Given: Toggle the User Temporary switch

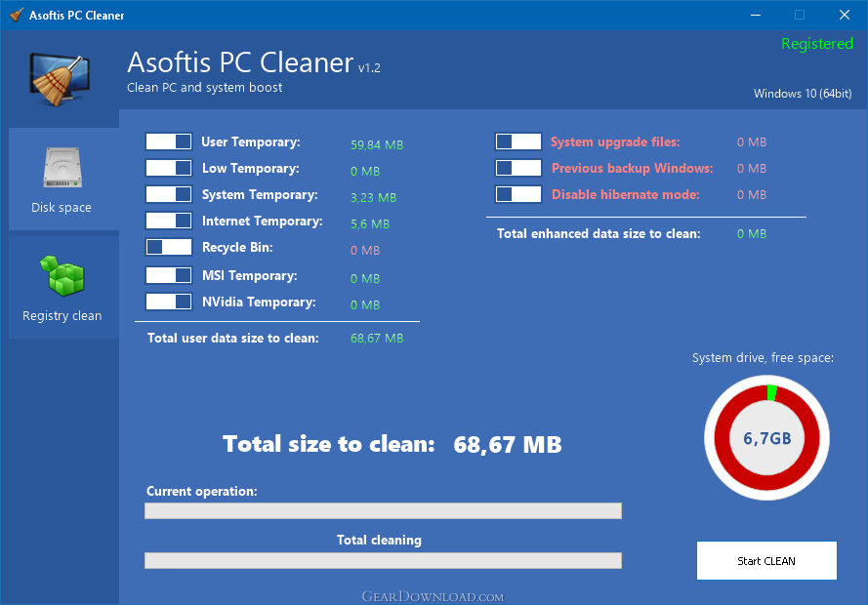Looking at the screenshot, I should click(169, 141).
